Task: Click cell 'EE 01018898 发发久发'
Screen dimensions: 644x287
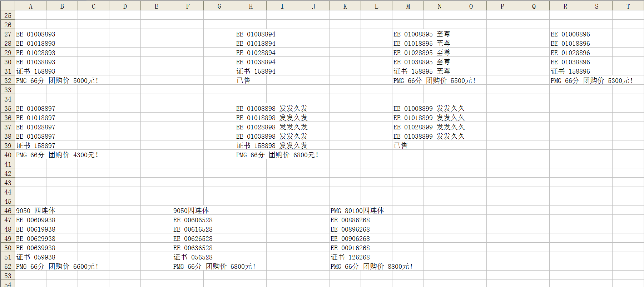Action: coord(272,118)
